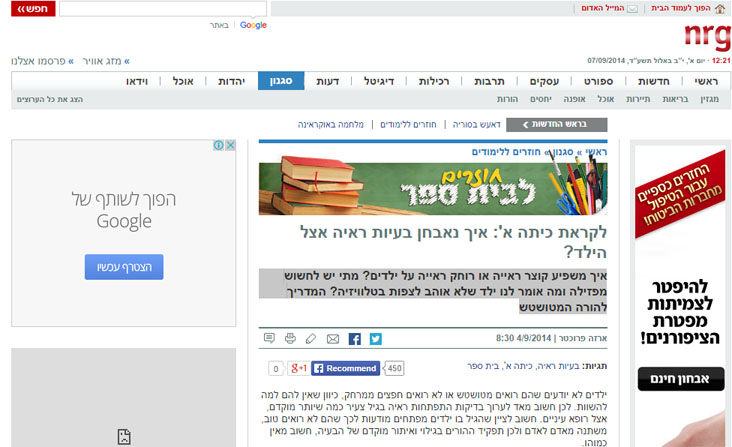Click author name ארזה פרוכטר
Screen dimensions: 732x447
click(x=583, y=338)
